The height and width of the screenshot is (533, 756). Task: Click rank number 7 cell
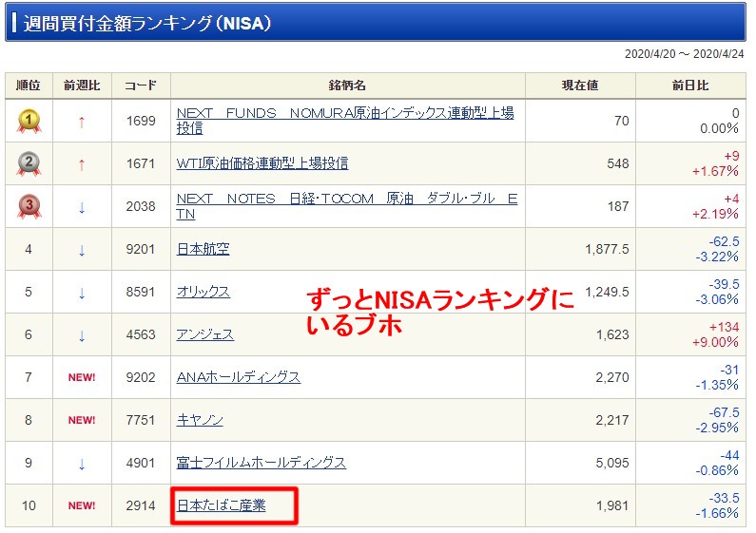coord(29,377)
